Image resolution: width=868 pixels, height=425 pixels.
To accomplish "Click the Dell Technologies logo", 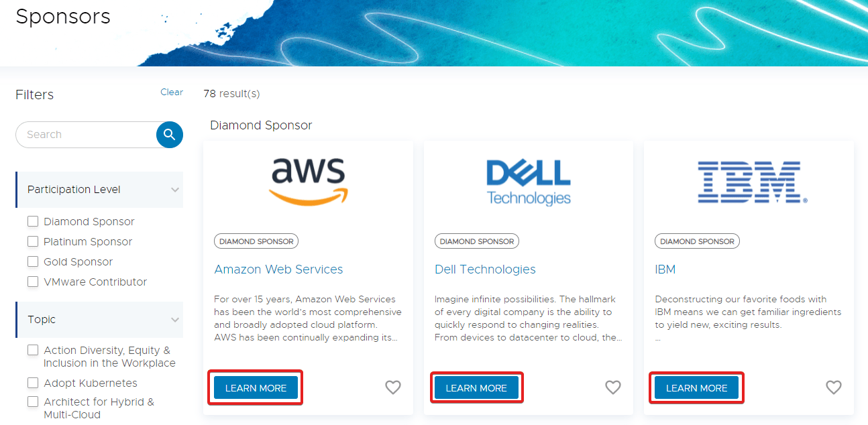I will tap(529, 182).
